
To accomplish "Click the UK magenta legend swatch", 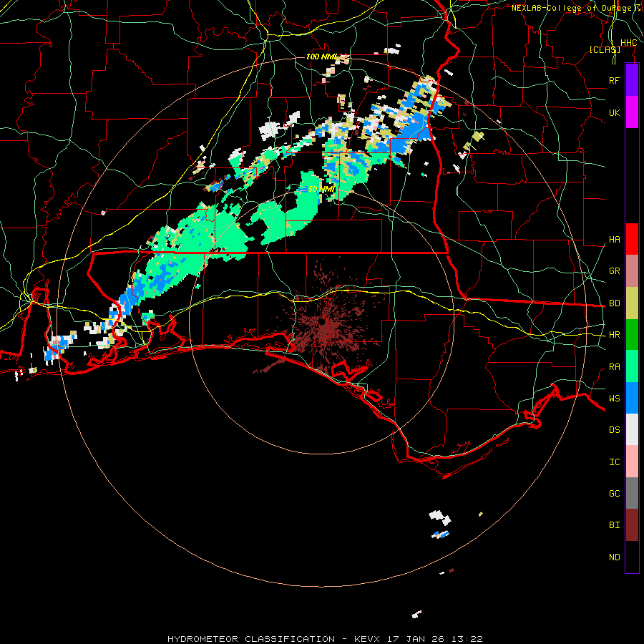I will (x=632, y=112).
